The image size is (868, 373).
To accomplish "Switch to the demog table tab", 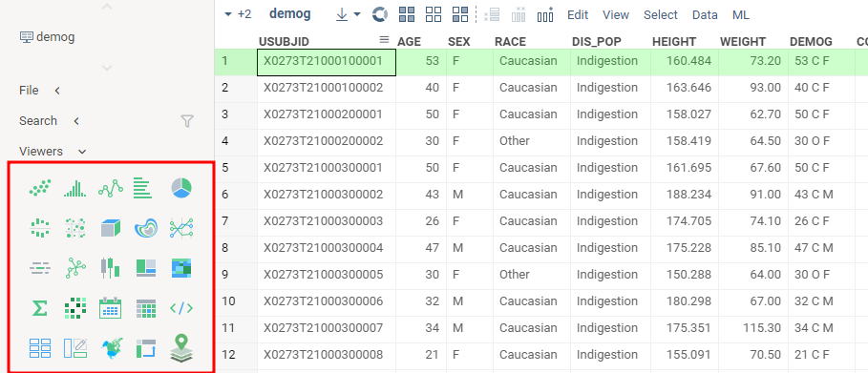I will (289, 14).
